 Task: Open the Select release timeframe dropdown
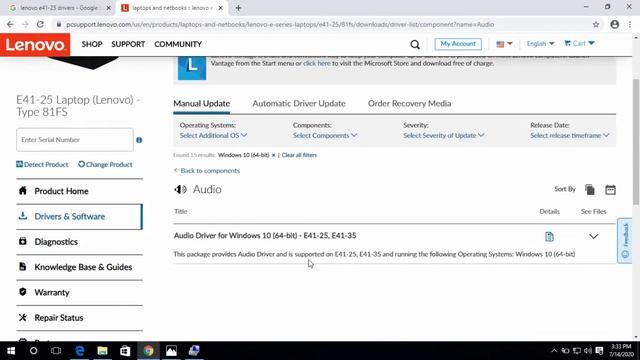click(570, 136)
